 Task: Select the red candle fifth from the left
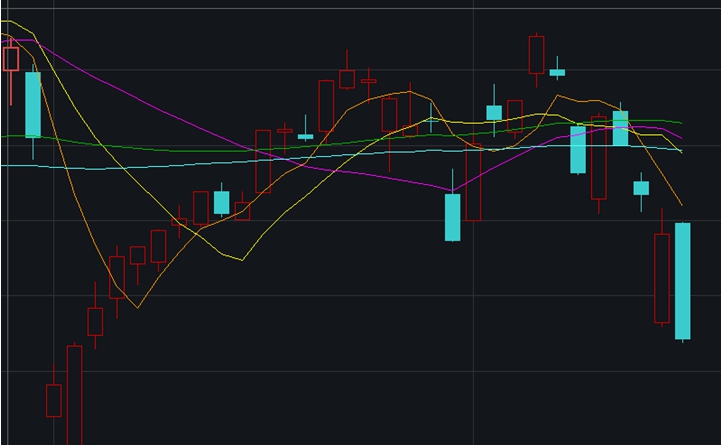[x=95, y=321]
